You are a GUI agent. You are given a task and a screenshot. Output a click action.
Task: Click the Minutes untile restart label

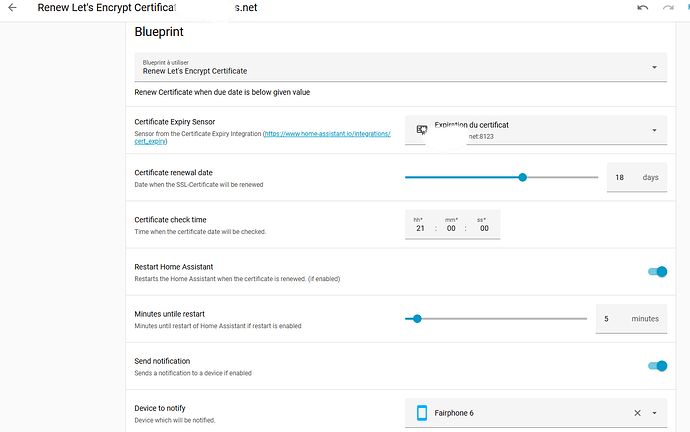170,314
